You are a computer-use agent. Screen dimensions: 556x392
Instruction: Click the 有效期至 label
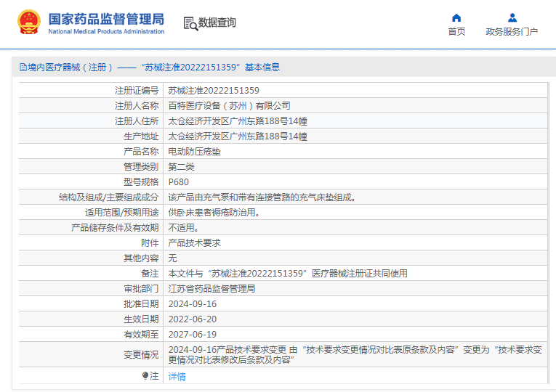point(141,334)
